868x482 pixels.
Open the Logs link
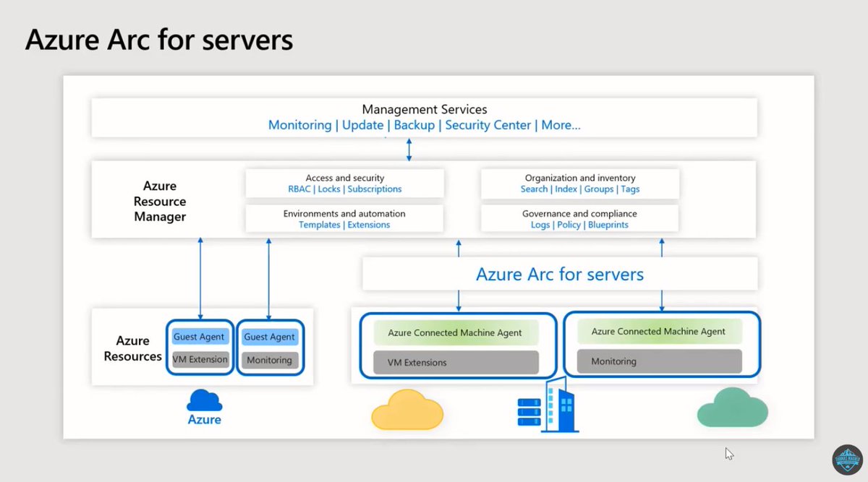tap(541, 225)
